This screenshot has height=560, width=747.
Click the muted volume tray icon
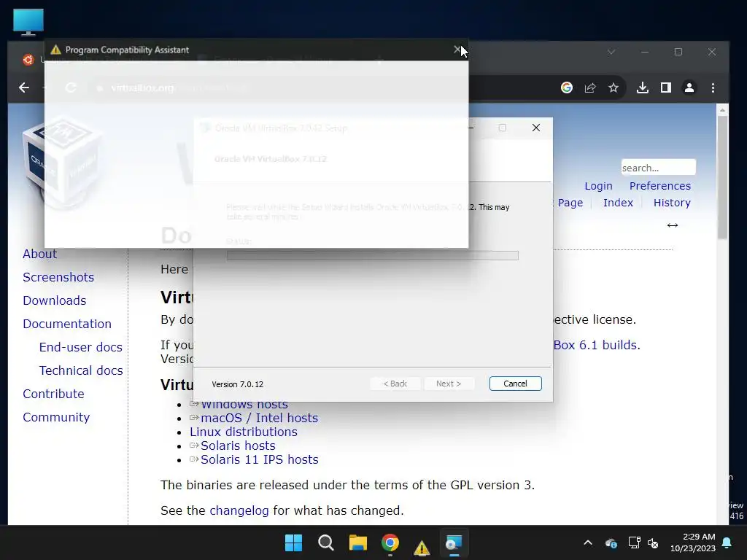653,542
